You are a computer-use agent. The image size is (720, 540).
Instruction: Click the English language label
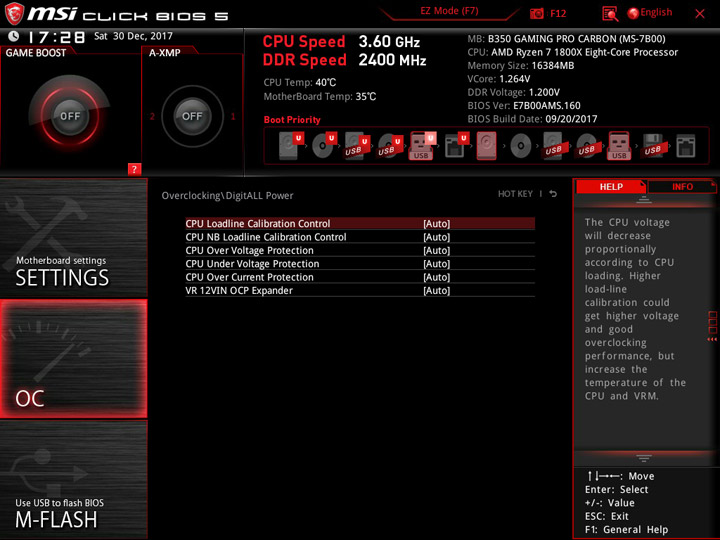pyautogui.click(x=656, y=12)
